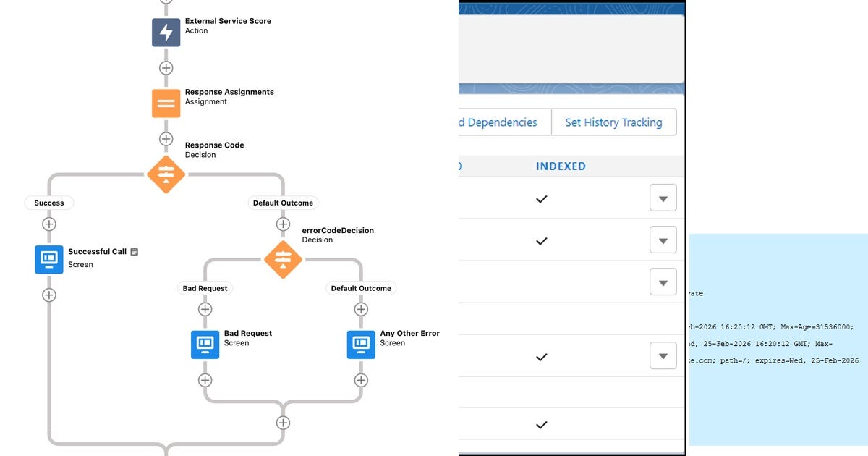Click the INDEXED column header
Viewport: 868px width, 456px height.
[x=561, y=166]
